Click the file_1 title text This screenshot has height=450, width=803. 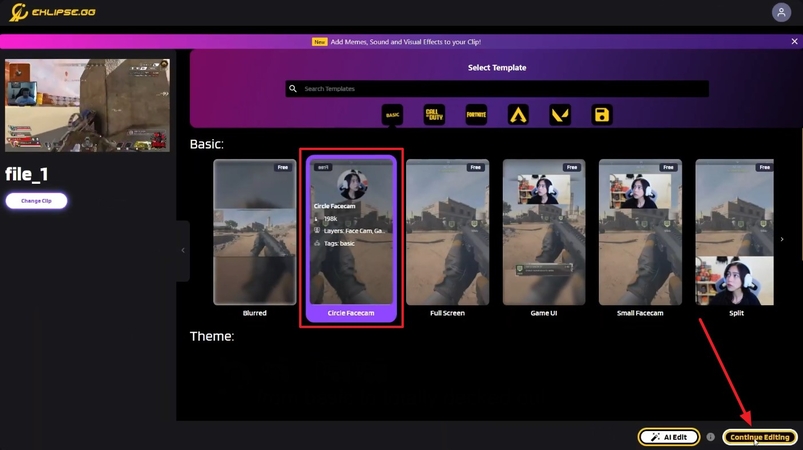[x=27, y=174]
